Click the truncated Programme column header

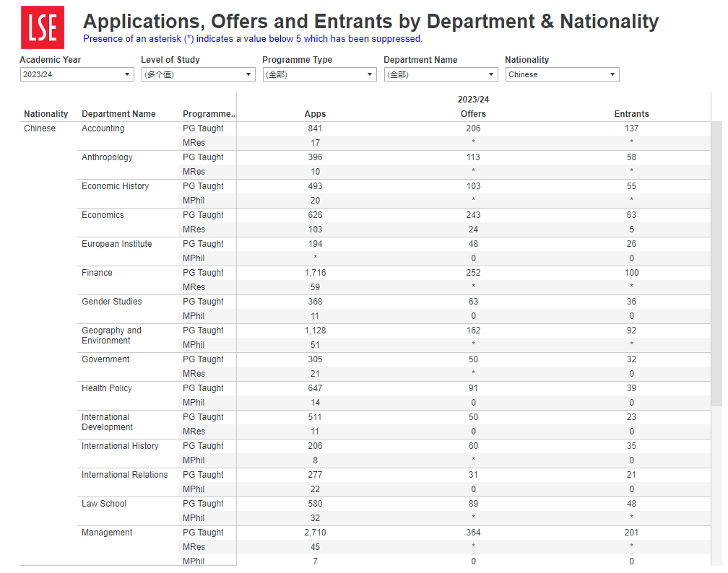point(209,114)
